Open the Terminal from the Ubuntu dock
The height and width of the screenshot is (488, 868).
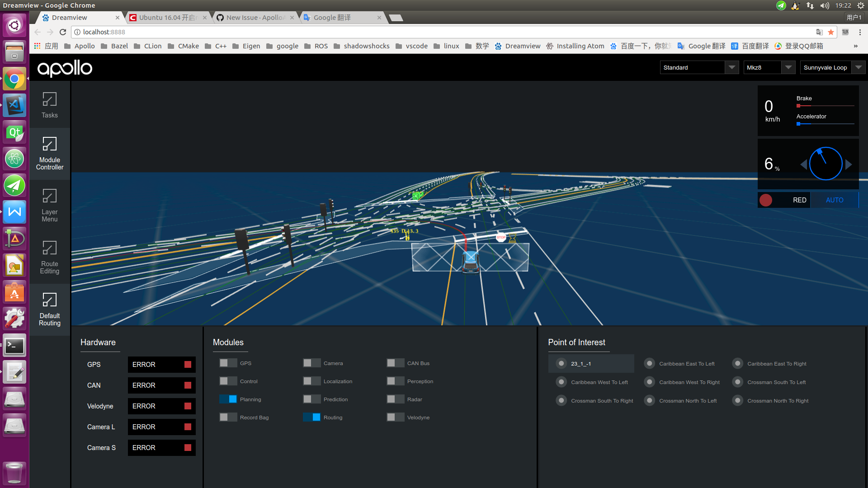(x=14, y=346)
